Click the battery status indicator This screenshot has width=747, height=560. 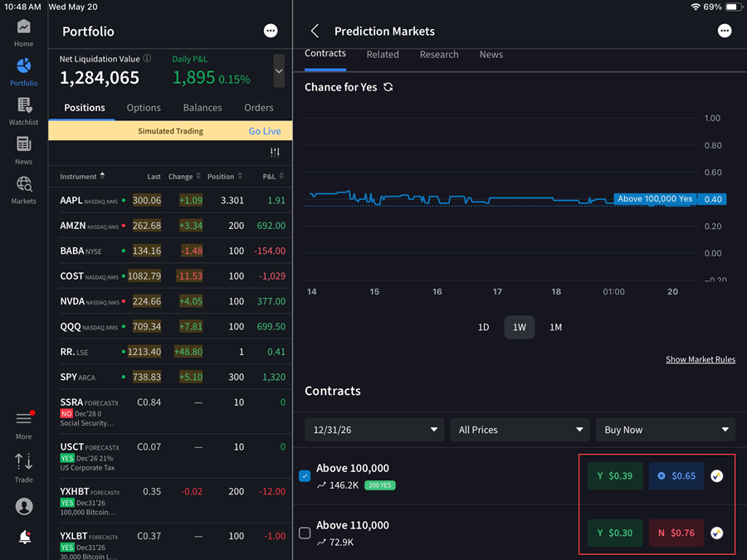pyautogui.click(x=733, y=7)
